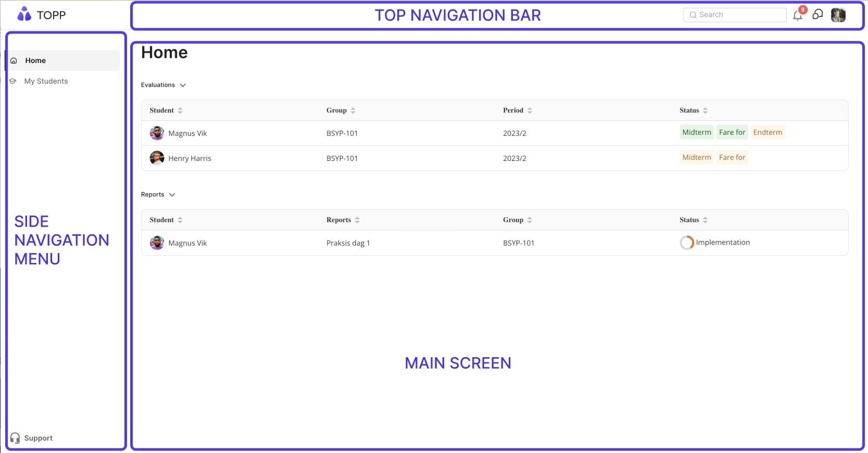Open the user profile avatar

[838, 15]
